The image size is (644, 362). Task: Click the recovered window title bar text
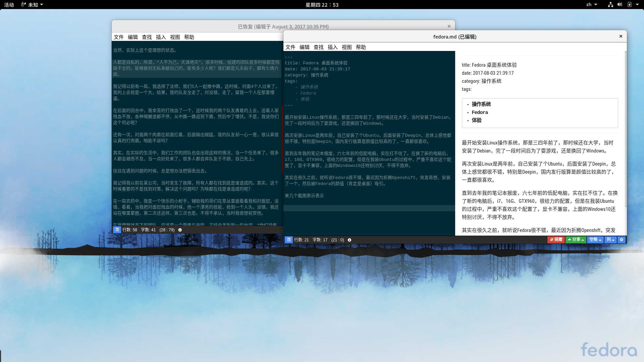[283, 26]
